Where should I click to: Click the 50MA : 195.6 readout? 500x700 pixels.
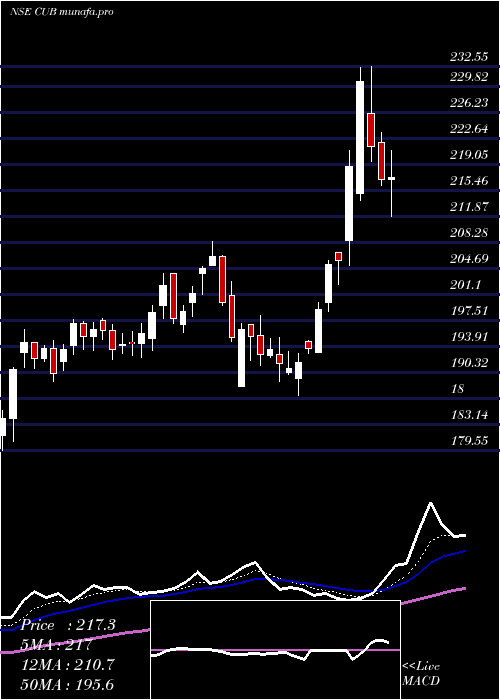pyautogui.click(x=68, y=684)
